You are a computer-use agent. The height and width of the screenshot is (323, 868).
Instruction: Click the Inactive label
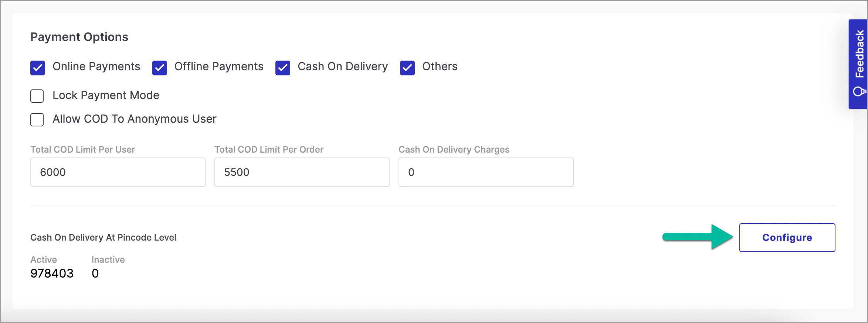pyautogui.click(x=108, y=260)
